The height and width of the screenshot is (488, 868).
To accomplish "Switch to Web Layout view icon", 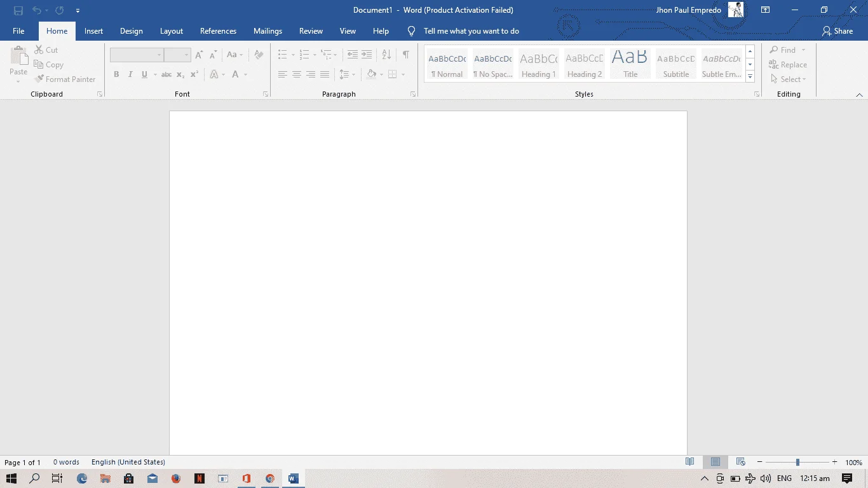I will point(740,462).
